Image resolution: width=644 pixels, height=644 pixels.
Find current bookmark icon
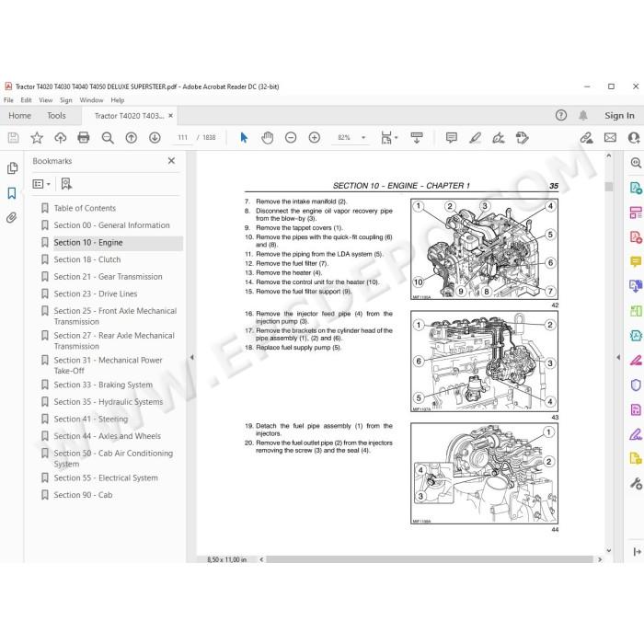point(66,184)
